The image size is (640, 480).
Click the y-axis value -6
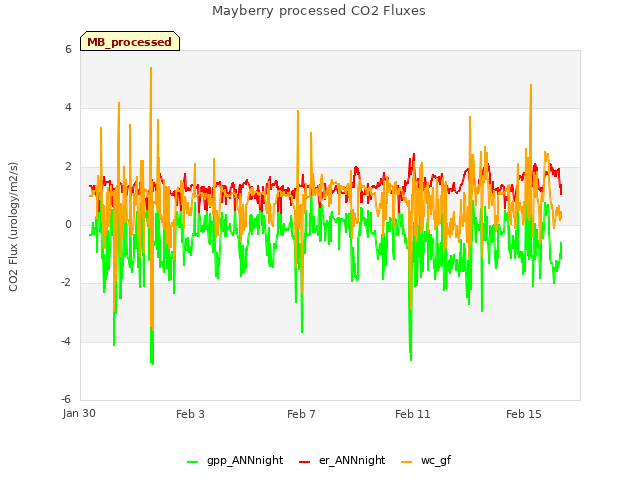pyautogui.click(x=66, y=399)
